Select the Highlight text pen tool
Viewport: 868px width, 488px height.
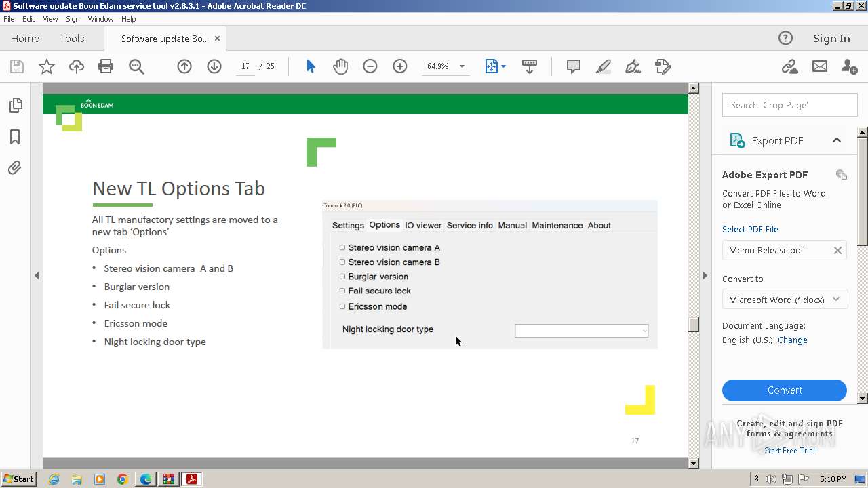click(604, 66)
